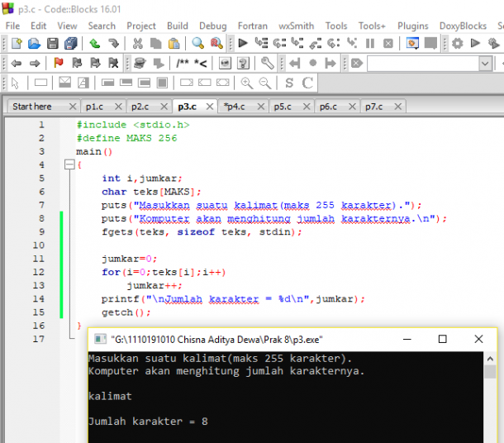Click the Find magnifier icon

point(198,43)
